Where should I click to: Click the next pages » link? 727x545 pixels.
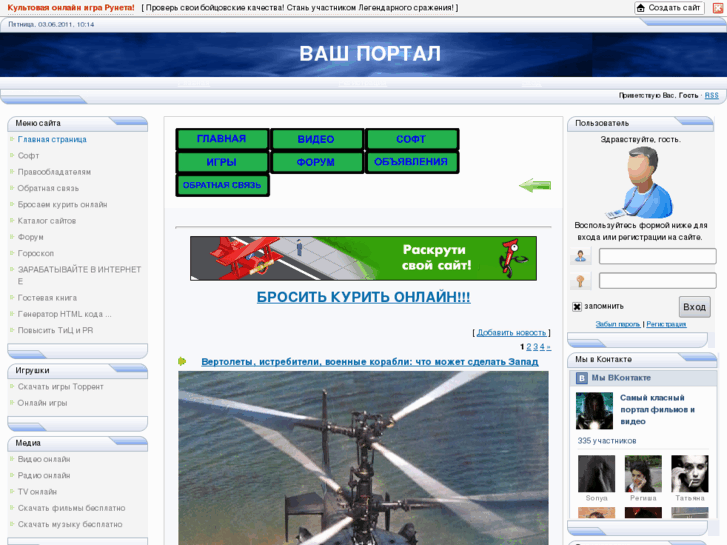pos(548,346)
